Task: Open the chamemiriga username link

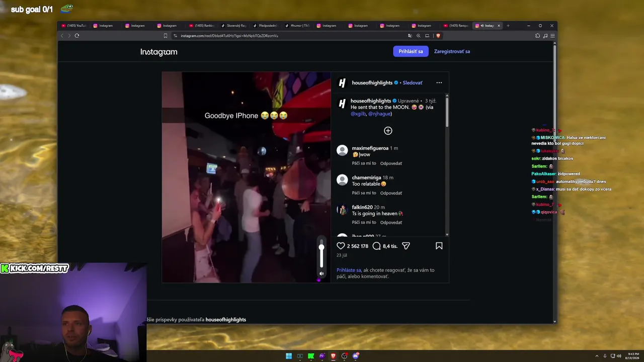Action: coord(366,177)
